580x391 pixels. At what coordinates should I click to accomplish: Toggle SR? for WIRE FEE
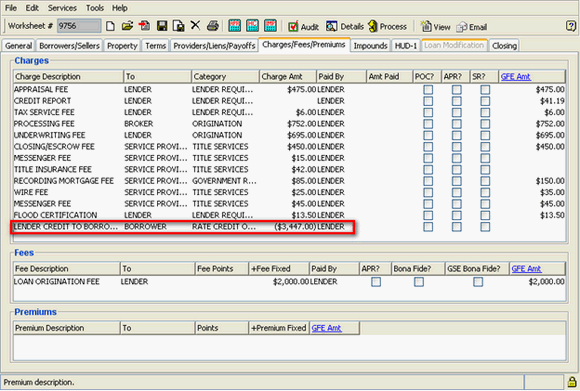coord(485,193)
